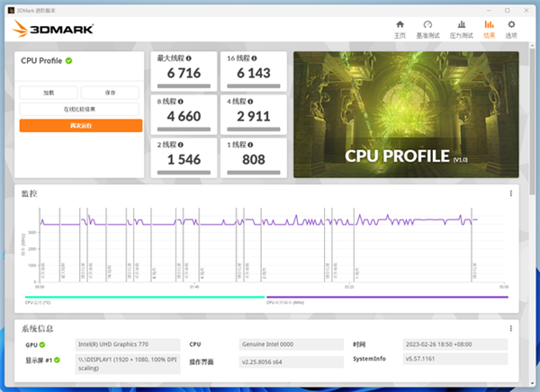The height and width of the screenshot is (392, 540).
Task: Click the info icon beside 8 threads score
Action: click(181, 102)
